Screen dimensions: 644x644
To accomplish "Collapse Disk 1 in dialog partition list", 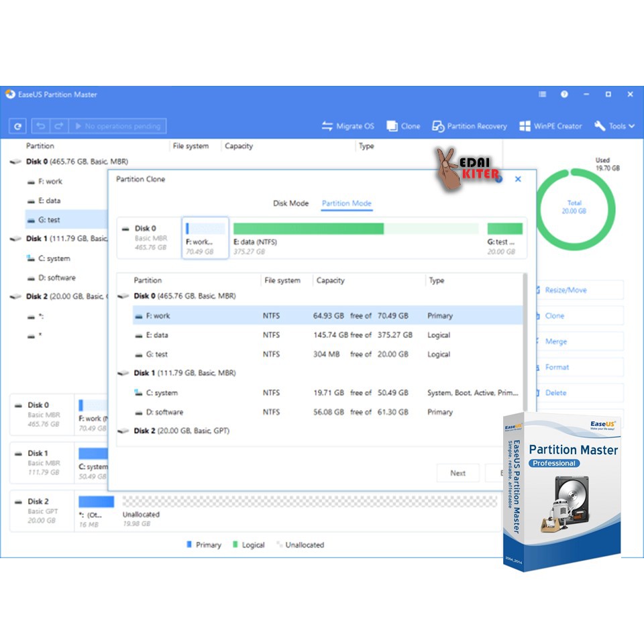I will (123, 373).
